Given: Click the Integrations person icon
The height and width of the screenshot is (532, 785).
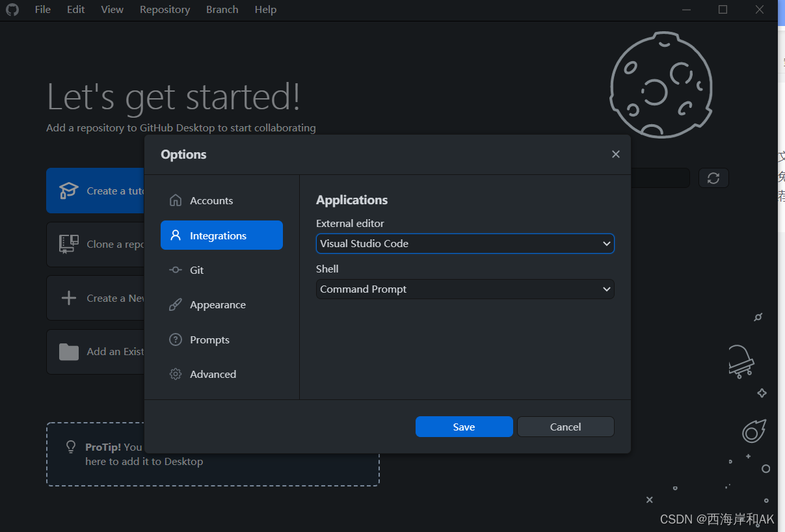Looking at the screenshot, I should pyautogui.click(x=175, y=235).
